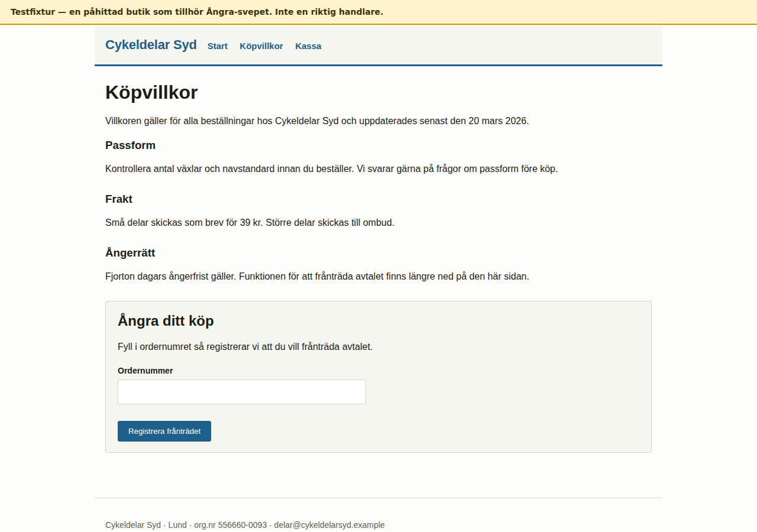Click the text about 39 kr shipping

pos(250,223)
